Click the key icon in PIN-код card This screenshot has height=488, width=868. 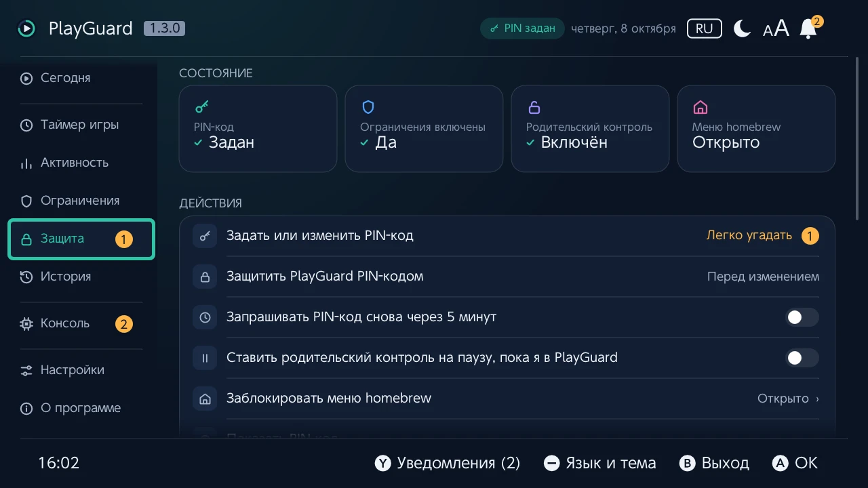coord(202,107)
